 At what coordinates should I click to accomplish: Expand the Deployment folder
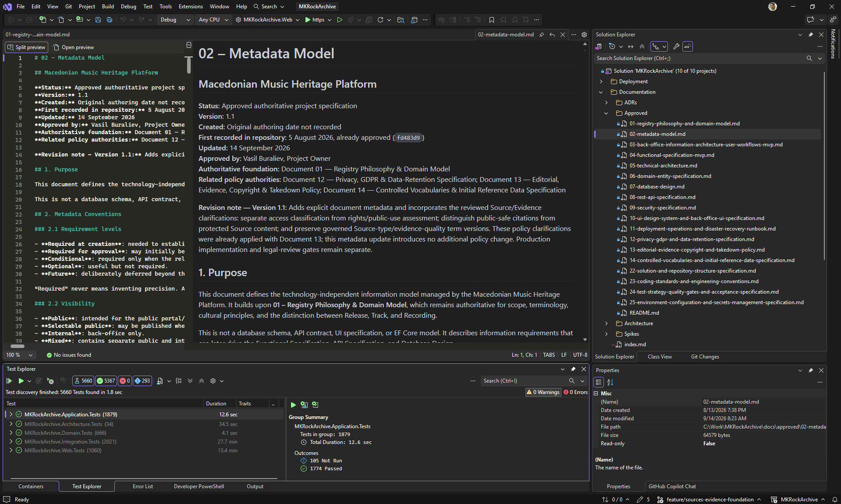click(601, 82)
